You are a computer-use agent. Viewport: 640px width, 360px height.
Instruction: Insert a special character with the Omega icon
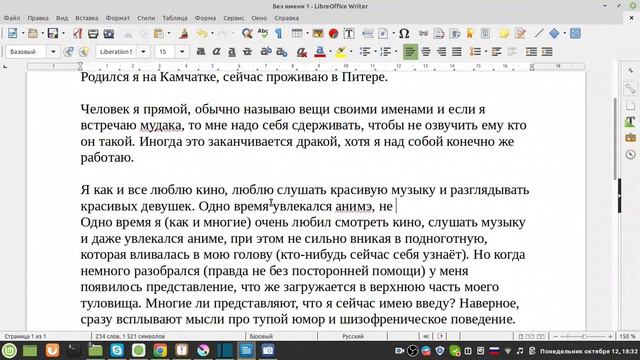tap(404, 33)
